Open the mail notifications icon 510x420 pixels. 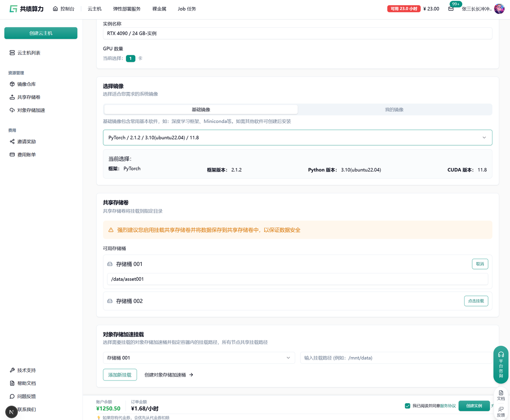451,9
